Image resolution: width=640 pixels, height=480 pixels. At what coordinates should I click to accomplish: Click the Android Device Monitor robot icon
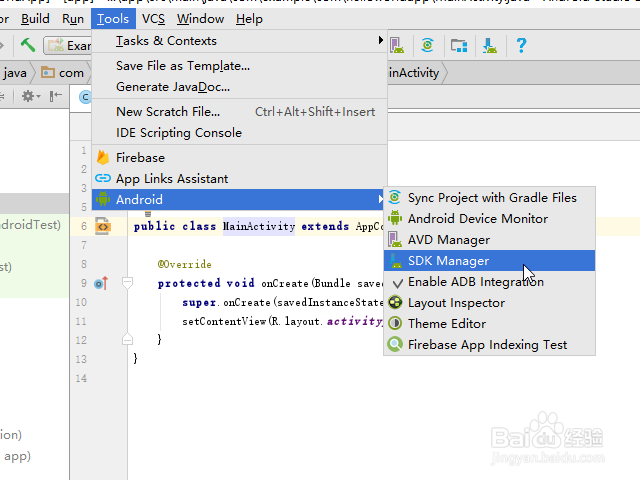tap(395, 218)
